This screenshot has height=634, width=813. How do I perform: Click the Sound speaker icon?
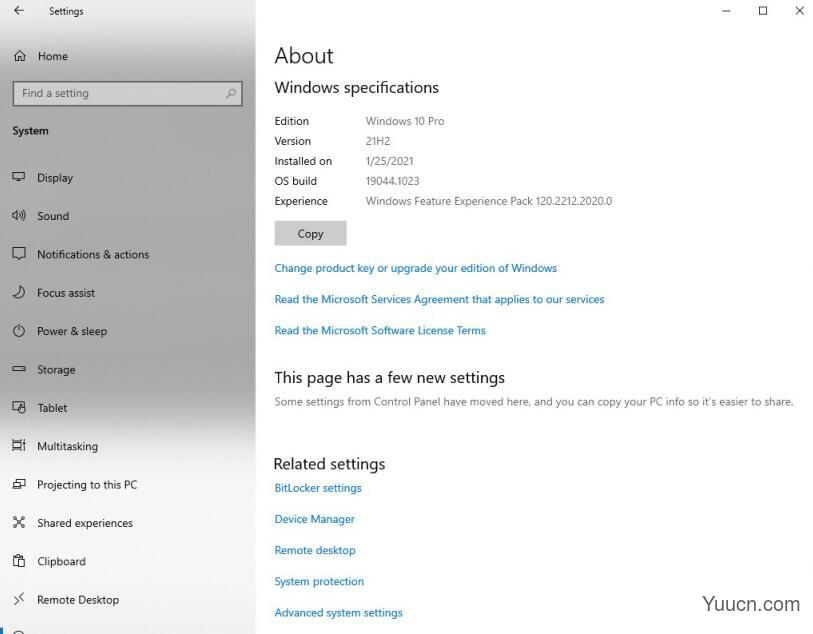[19, 216]
